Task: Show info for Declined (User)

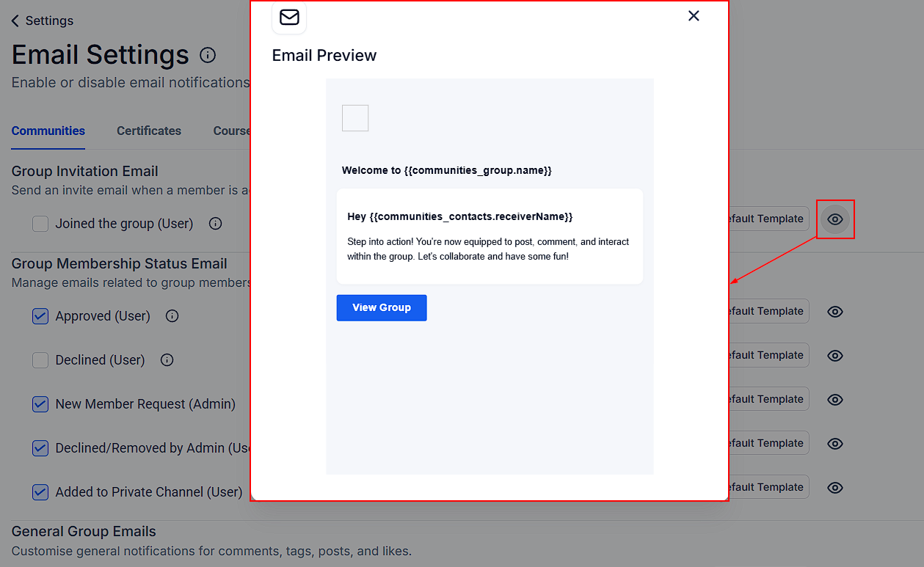Action: pyautogui.click(x=167, y=360)
